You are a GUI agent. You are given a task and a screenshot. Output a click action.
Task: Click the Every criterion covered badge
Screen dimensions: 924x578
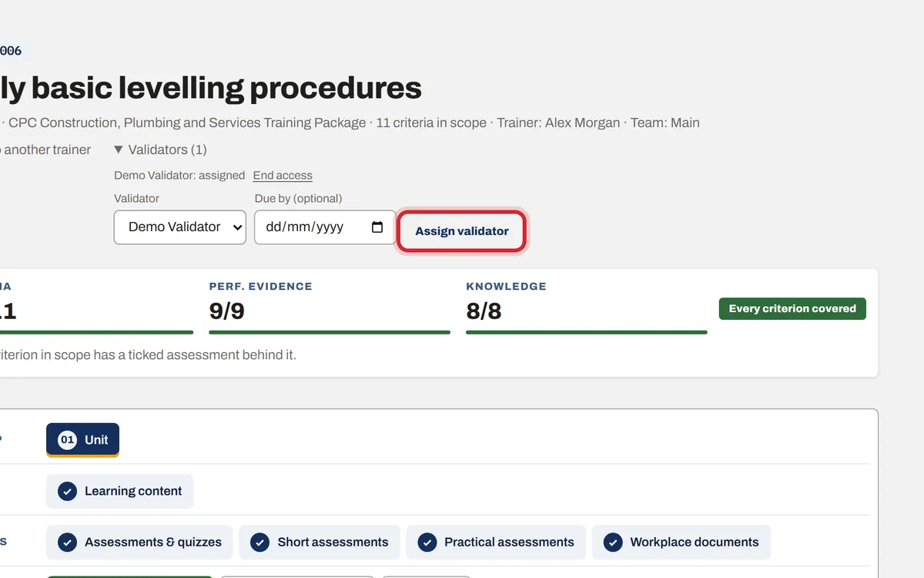pyautogui.click(x=792, y=308)
